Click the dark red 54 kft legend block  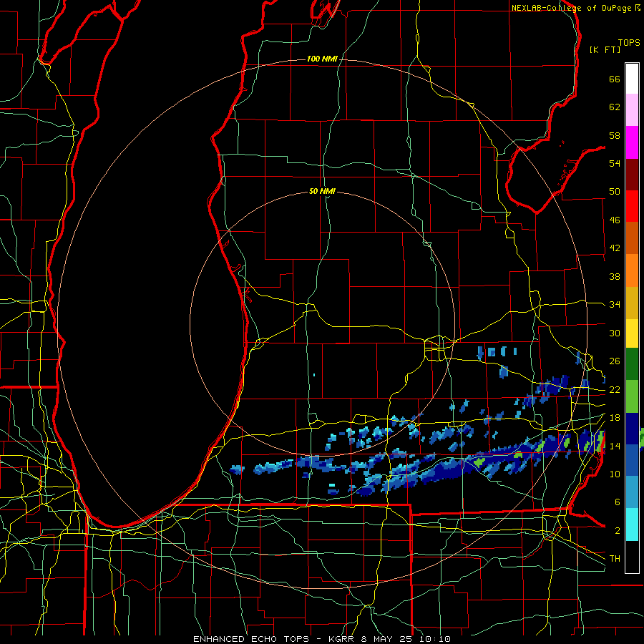632,174
